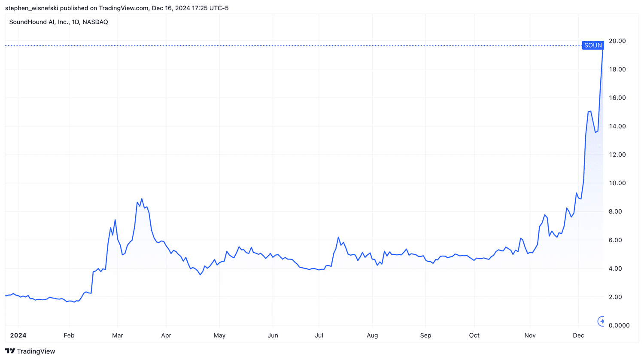Image resolution: width=644 pixels, height=360 pixels.
Task: Click the 16.00 price axis label
Action: [617, 98]
